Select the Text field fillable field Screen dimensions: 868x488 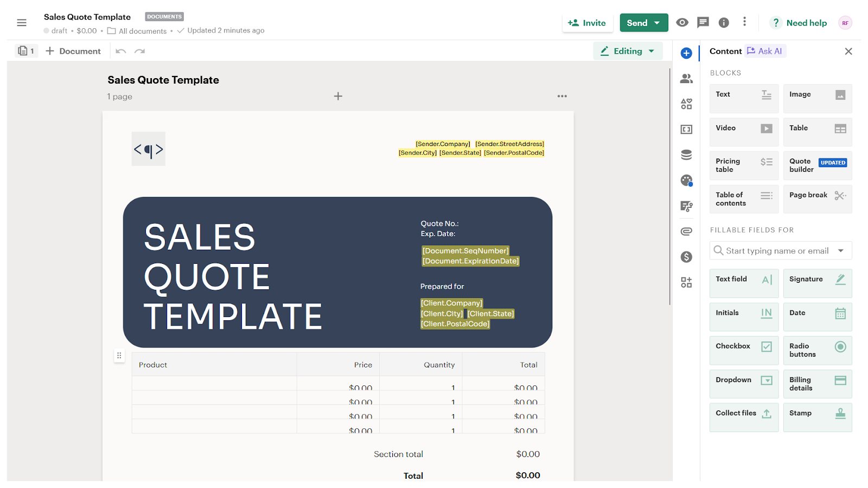pyautogui.click(x=744, y=283)
